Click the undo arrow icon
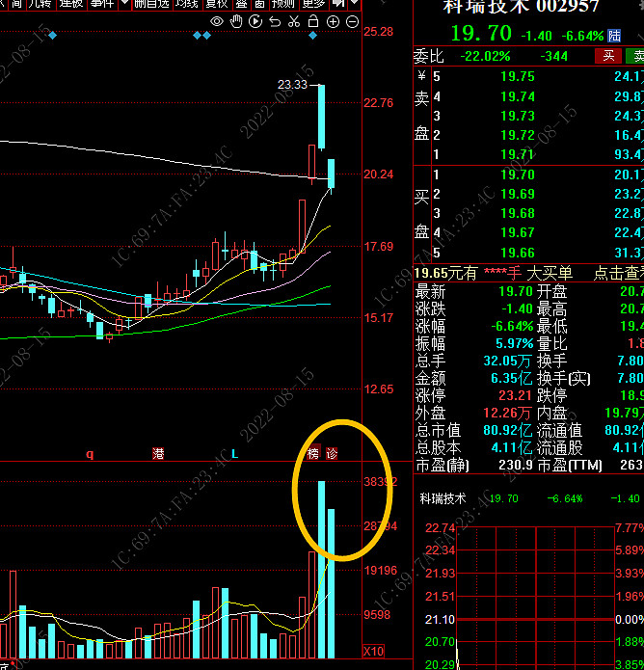 274,21
